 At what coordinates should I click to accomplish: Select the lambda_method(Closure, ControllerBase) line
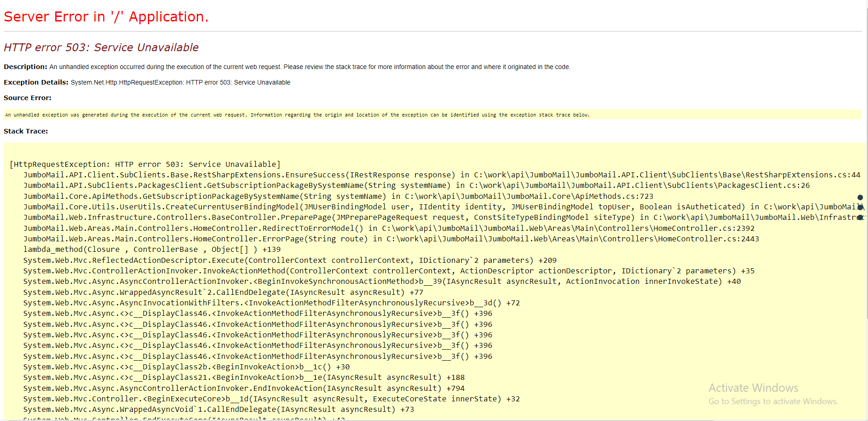[x=152, y=249]
